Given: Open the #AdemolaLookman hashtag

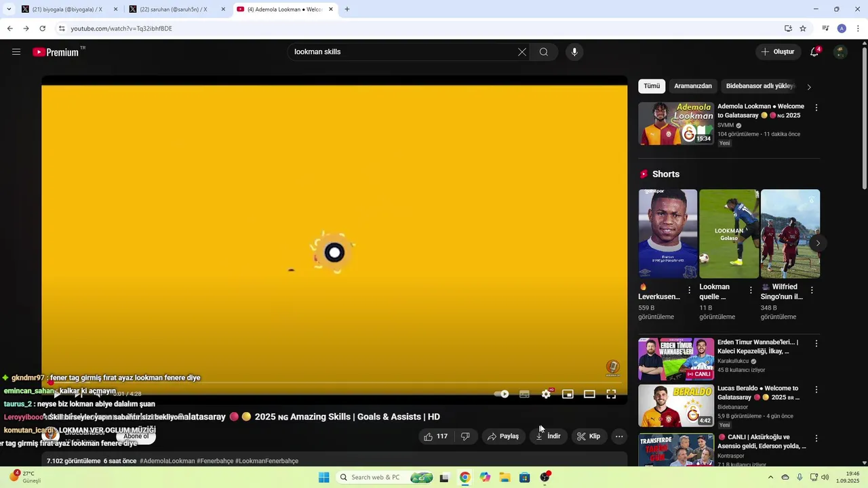Looking at the screenshot, I should pyautogui.click(x=167, y=461).
